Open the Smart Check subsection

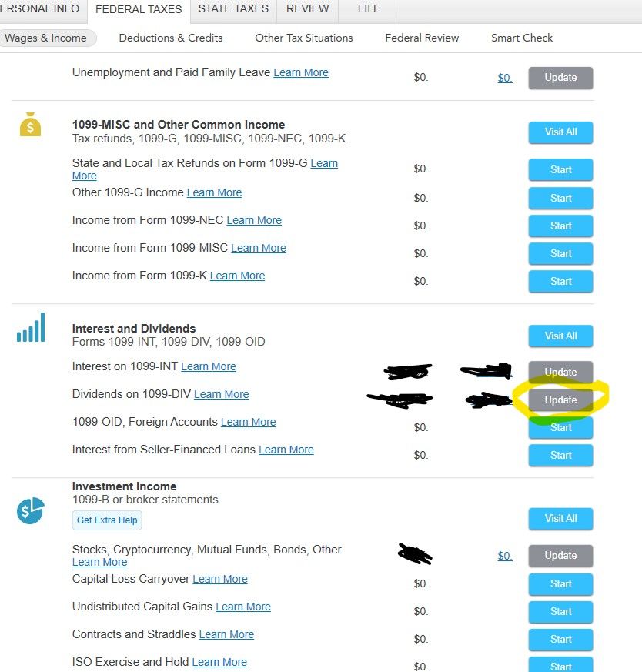(522, 38)
